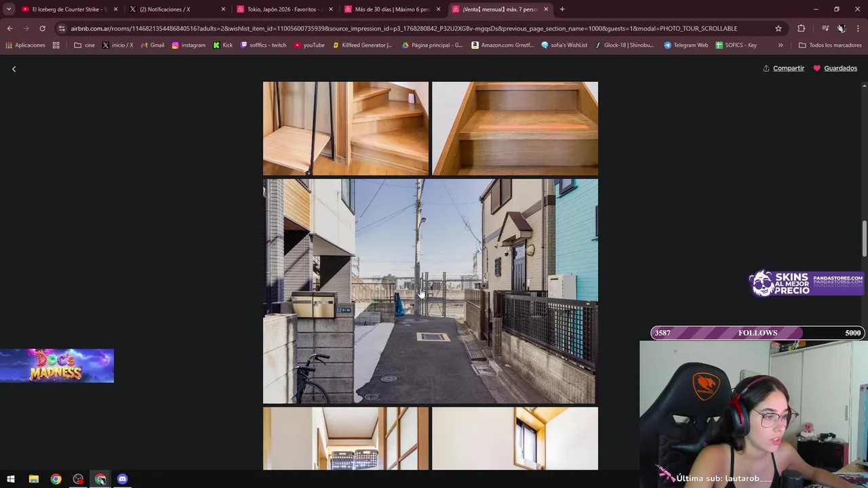The width and height of the screenshot is (868, 488).
Task: Open the Kick bookmark
Action: click(222, 45)
